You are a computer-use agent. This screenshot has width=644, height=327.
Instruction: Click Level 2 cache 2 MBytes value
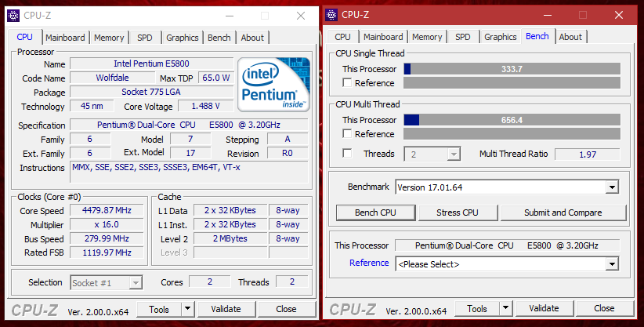tap(230, 238)
